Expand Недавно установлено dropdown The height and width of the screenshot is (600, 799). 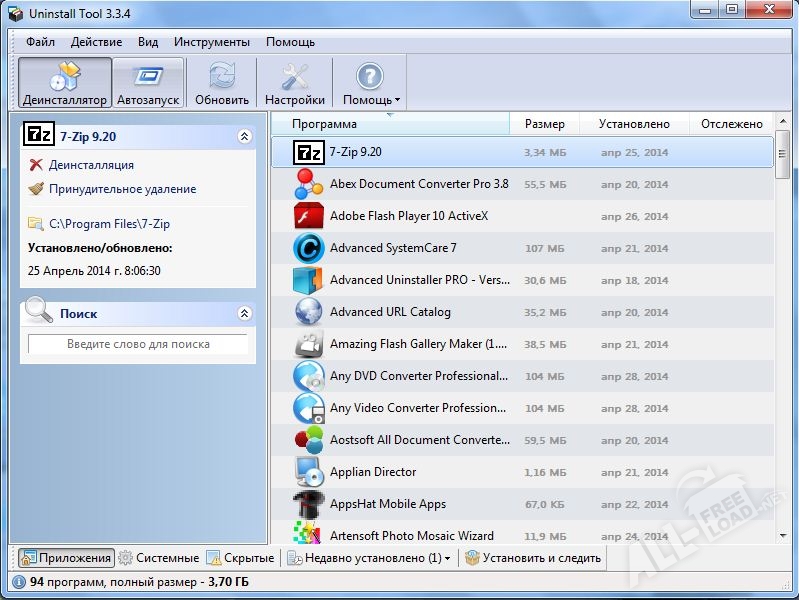[447, 559]
